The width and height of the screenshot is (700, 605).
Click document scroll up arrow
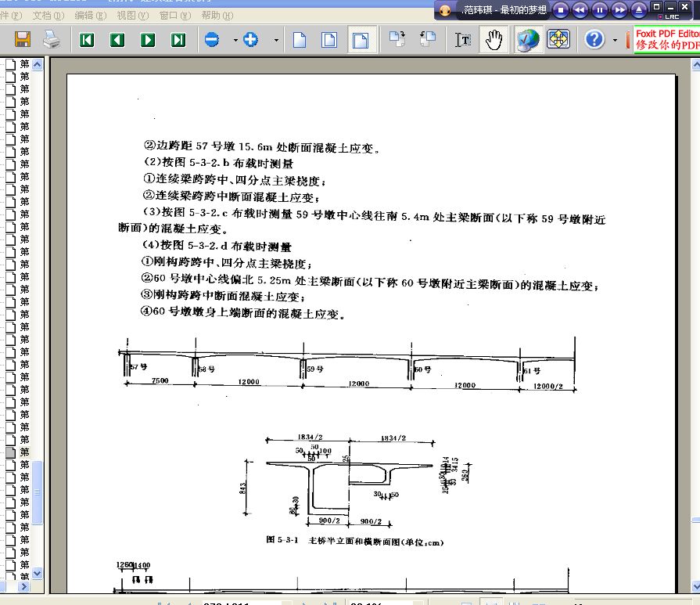tap(696, 65)
